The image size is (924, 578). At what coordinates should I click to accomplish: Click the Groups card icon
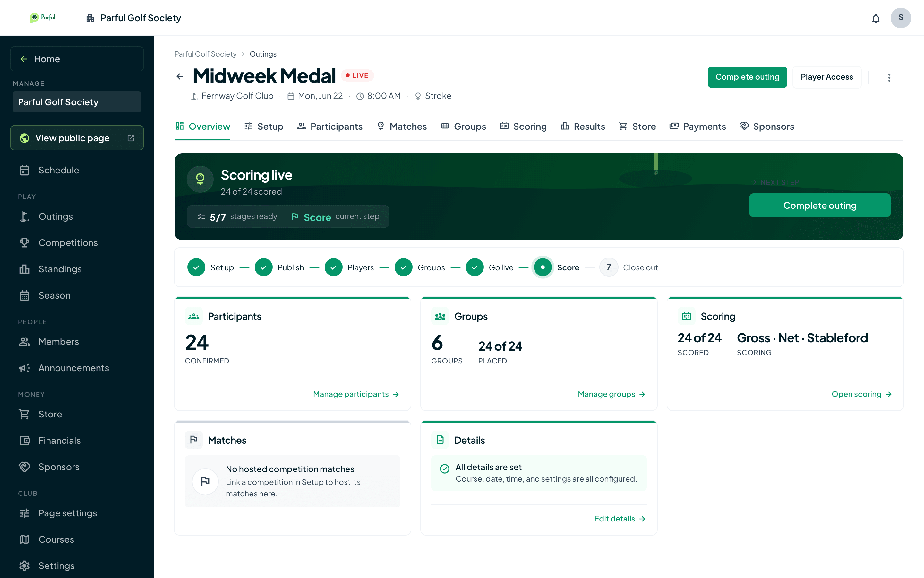pos(440,317)
